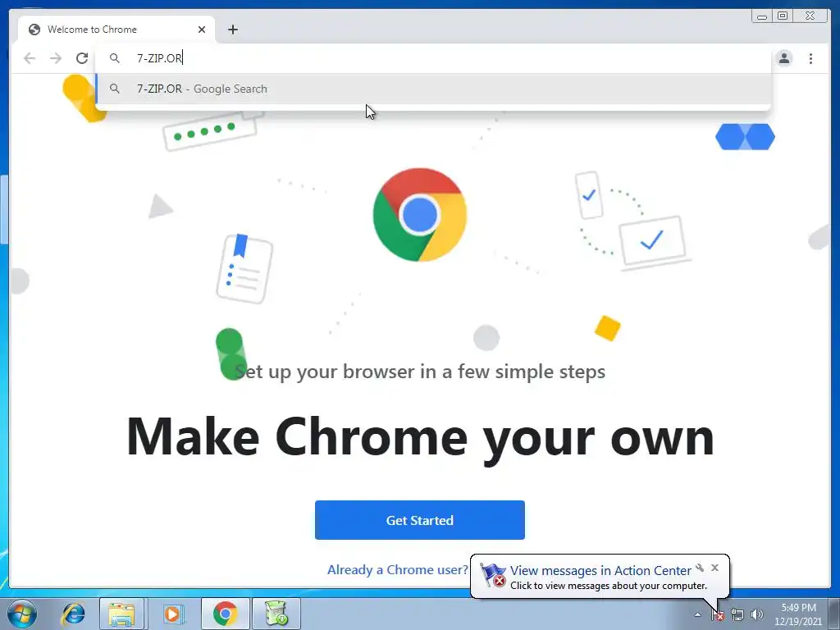Open the network tray icon
840x630 pixels.
pos(737,615)
